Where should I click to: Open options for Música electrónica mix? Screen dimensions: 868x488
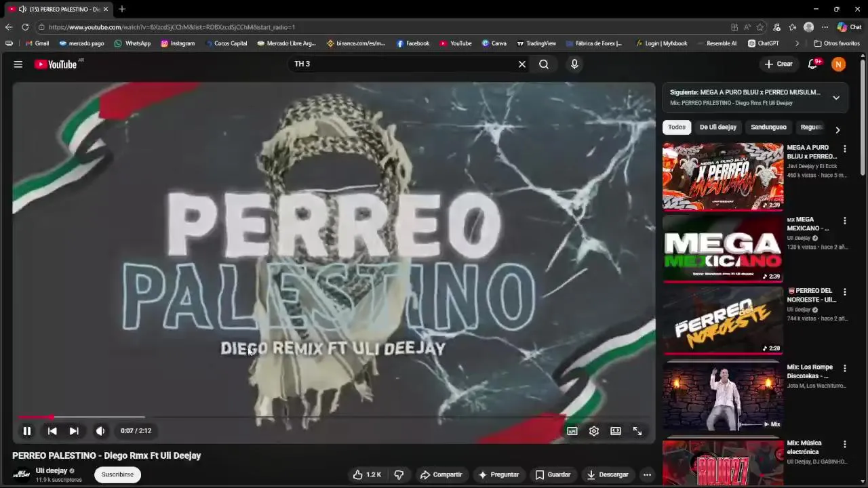[845, 444]
